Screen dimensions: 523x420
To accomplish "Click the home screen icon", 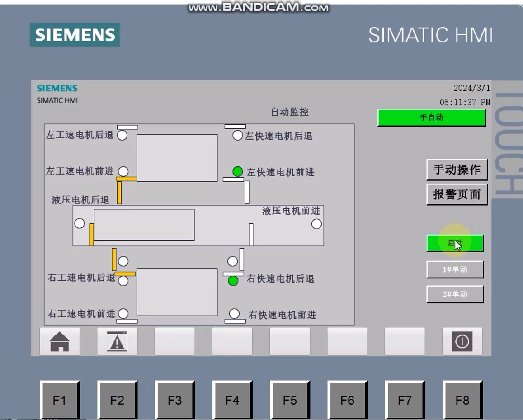I will tap(59, 341).
